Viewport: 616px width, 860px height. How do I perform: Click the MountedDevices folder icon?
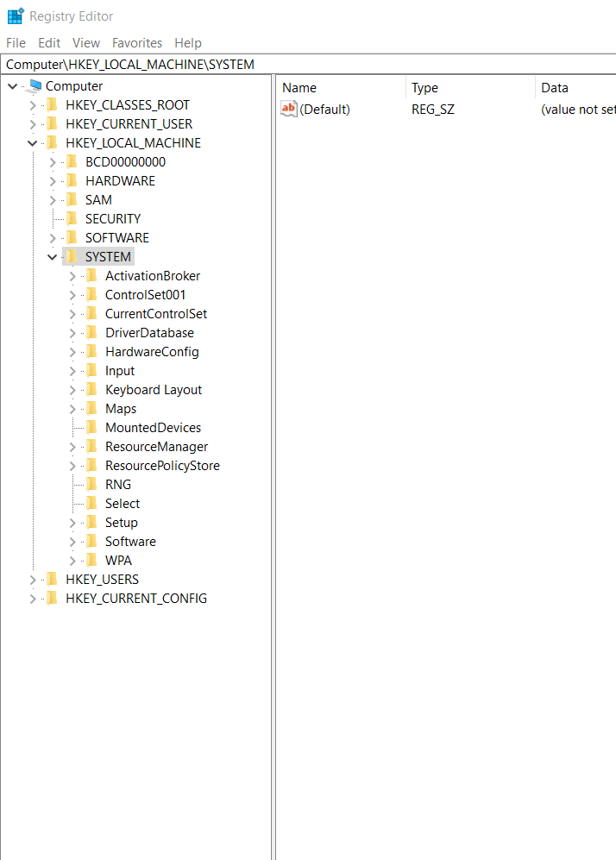pyautogui.click(x=91, y=428)
